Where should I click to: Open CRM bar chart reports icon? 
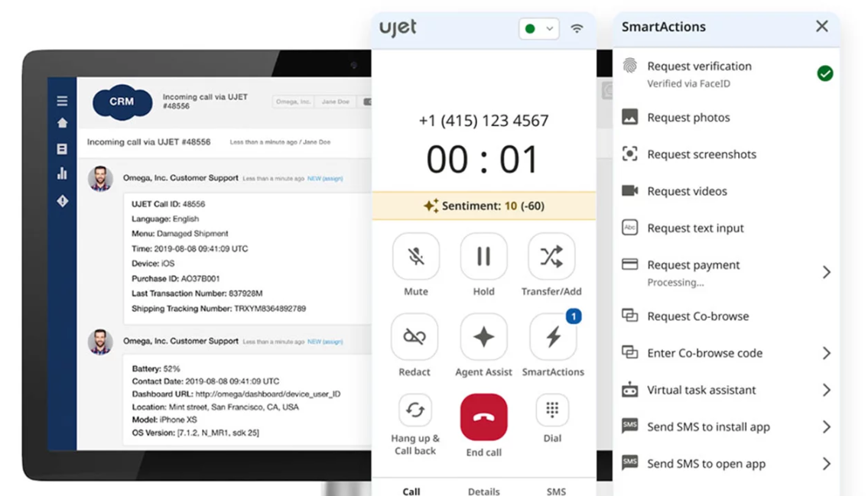click(62, 173)
